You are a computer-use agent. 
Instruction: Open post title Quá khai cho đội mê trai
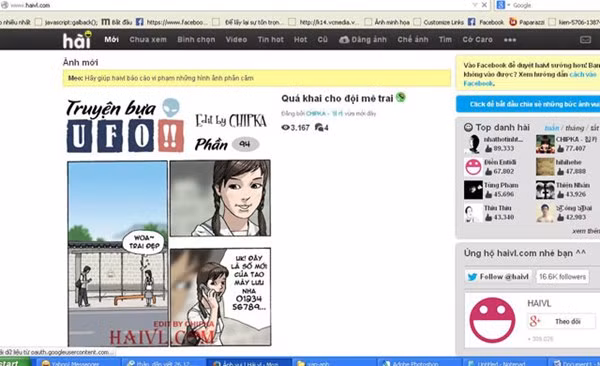tap(337, 98)
